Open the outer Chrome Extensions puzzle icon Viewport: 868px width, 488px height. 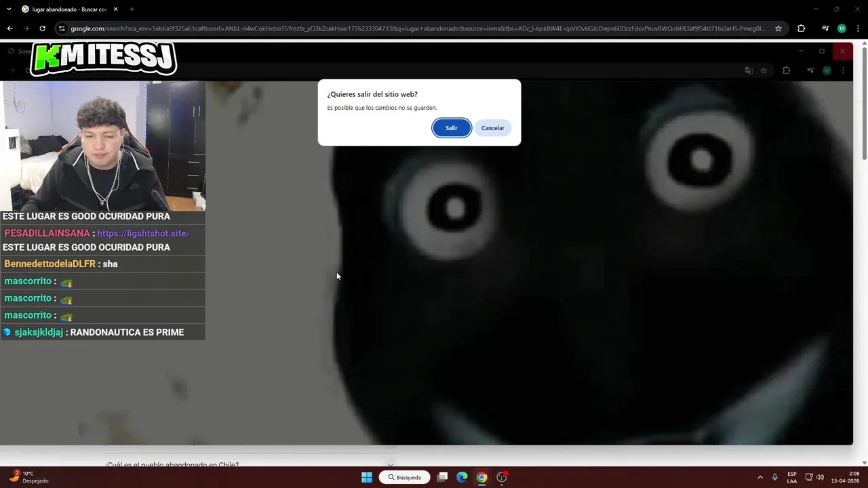click(801, 28)
